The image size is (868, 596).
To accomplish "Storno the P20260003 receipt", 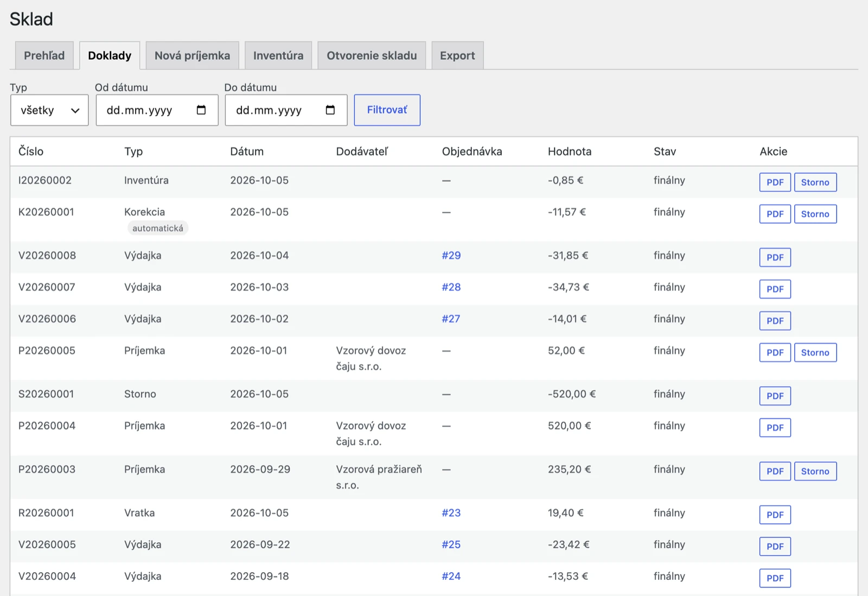I will pyautogui.click(x=815, y=471).
